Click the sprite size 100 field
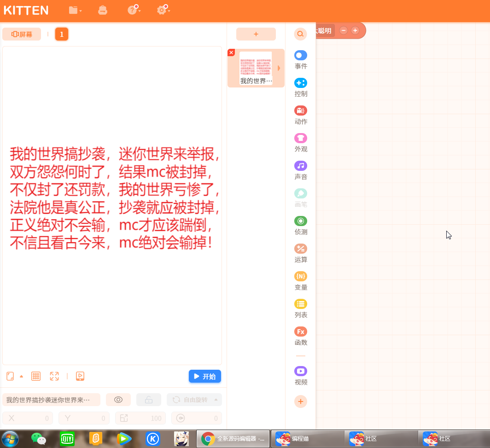The width and height of the screenshot is (490, 448). click(140, 418)
